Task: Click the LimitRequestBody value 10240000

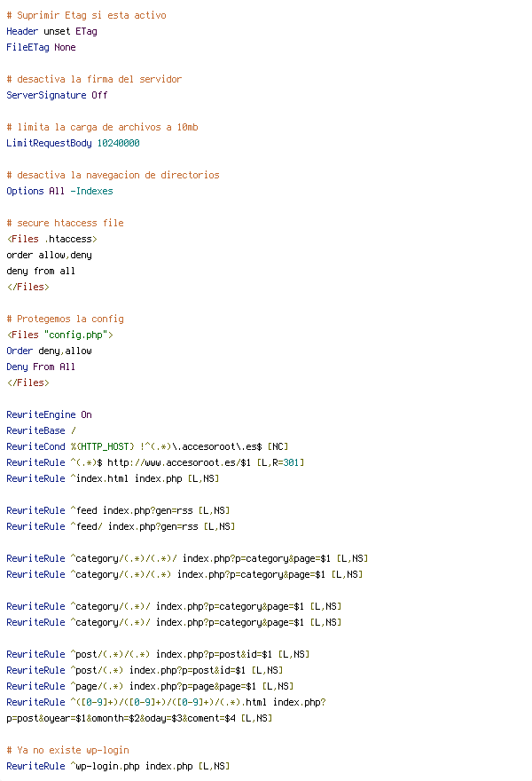Action: point(119,143)
